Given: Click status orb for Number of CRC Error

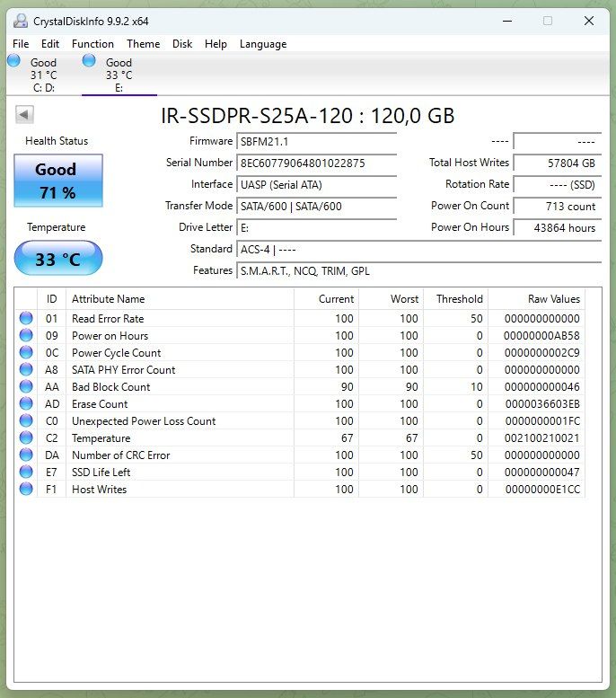Looking at the screenshot, I should 26,455.
